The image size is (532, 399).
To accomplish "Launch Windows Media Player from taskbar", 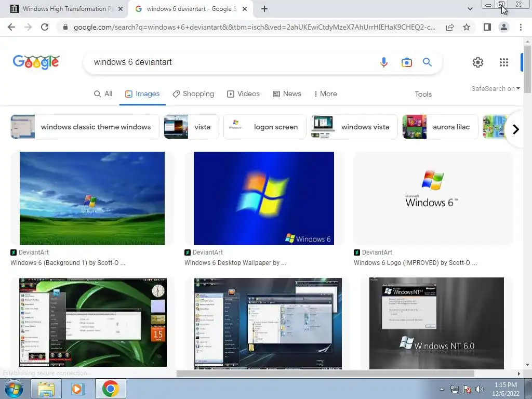I will point(78,389).
